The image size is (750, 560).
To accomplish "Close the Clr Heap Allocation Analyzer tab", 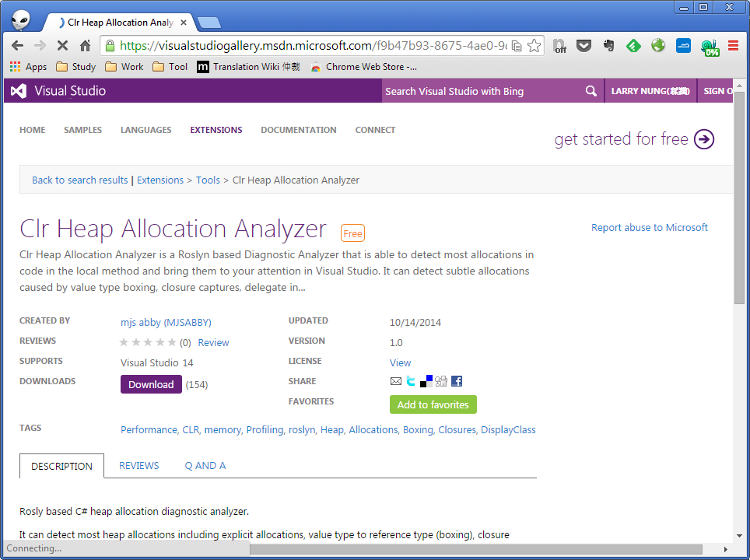I will 183,23.
